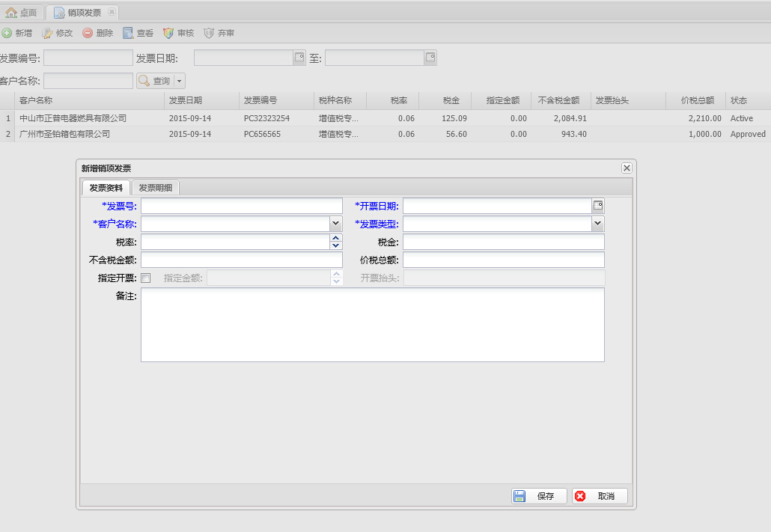The image size is (771, 532).
Task: Close the 销项发票 tab
Action: (112, 12)
